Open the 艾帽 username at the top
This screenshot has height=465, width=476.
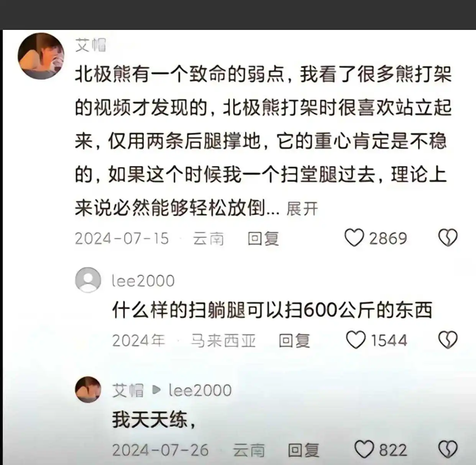(x=90, y=45)
